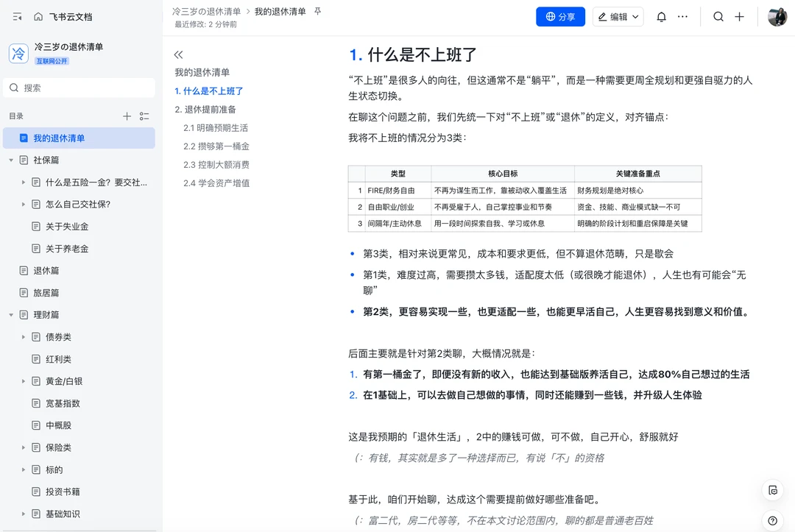795x532 pixels.
Task: Jump to 我的退休清单 outline heading
Action: click(202, 72)
